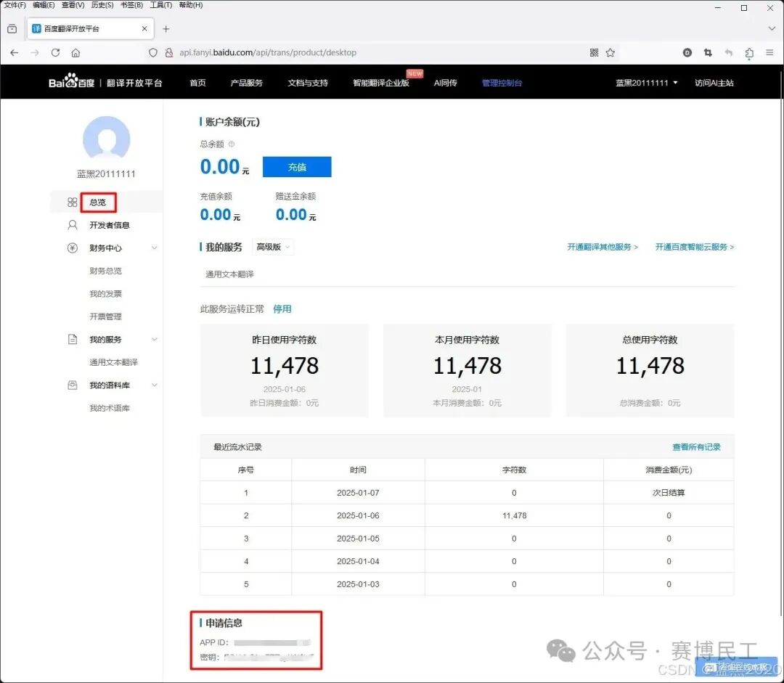Viewport: 784px width, 683px height.
Task: Reload the current page
Action: tap(55, 52)
